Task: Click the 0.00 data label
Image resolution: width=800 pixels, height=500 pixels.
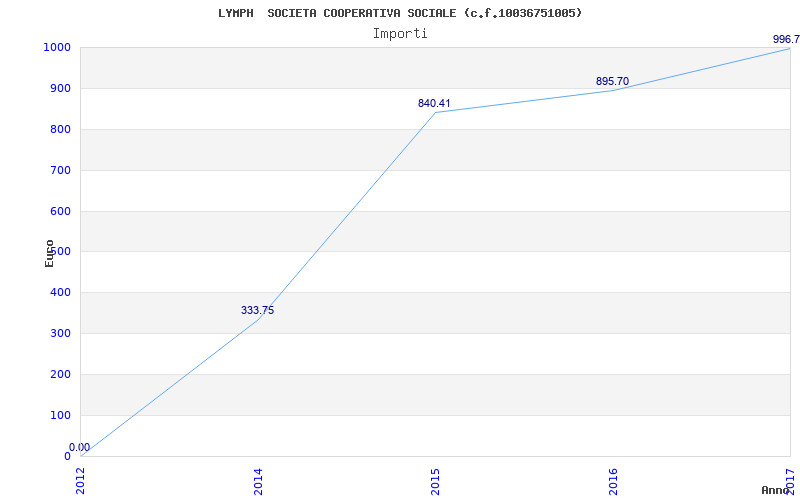Action: click(79, 447)
